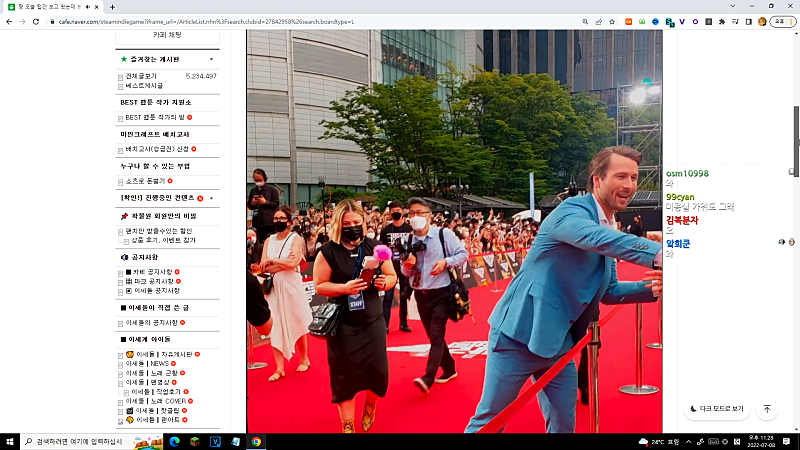Open the 전체글보기 board link
This screenshot has height=450, width=800.
[141, 76]
